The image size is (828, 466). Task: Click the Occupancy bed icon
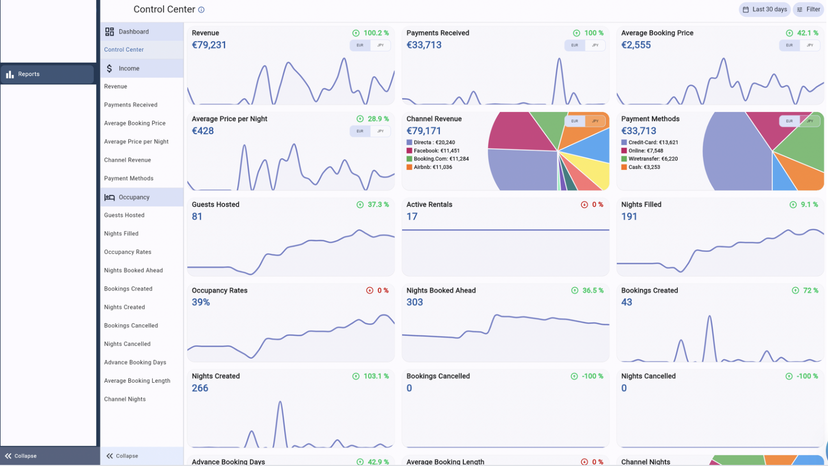coord(110,197)
